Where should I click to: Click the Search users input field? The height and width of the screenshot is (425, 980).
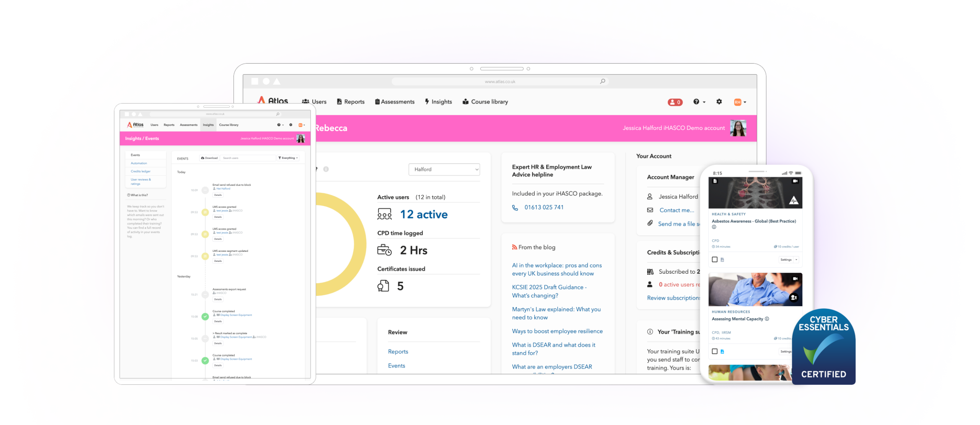(248, 158)
